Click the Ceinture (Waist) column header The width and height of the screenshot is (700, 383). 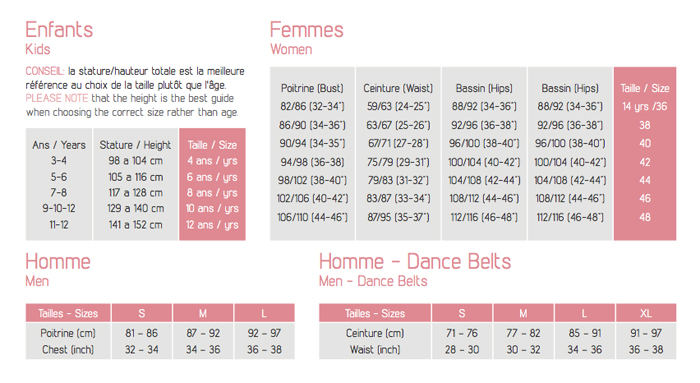click(x=398, y=88)
